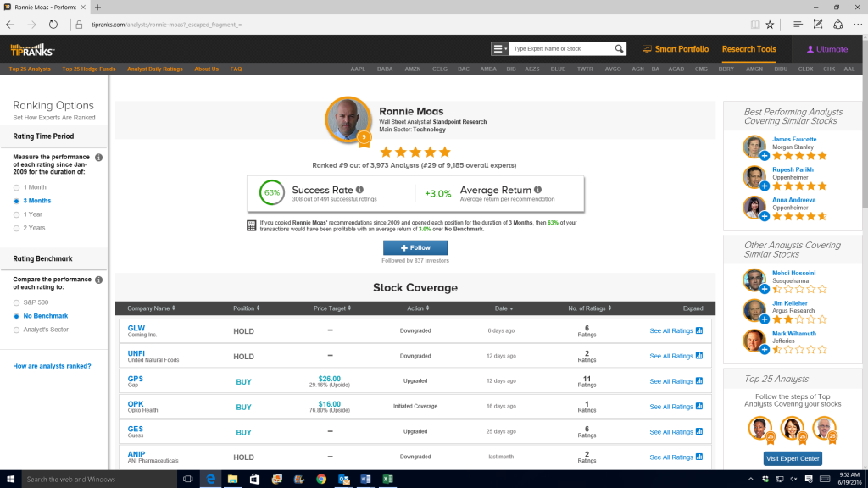Refresh the page in browser
This screenshot has width=868, height=488.
click(x=53, y=25)
